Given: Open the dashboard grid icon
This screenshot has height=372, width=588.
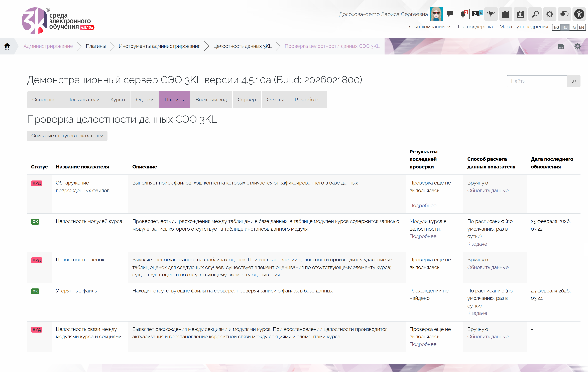Looking at the screenshot, I should click(x=505, y=14).
